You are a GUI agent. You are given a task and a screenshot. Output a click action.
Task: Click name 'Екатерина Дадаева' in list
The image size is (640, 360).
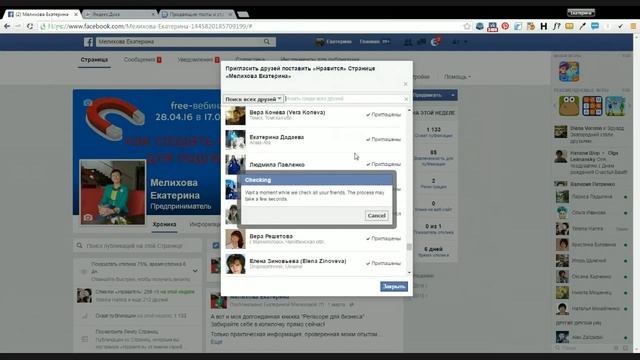277,137
